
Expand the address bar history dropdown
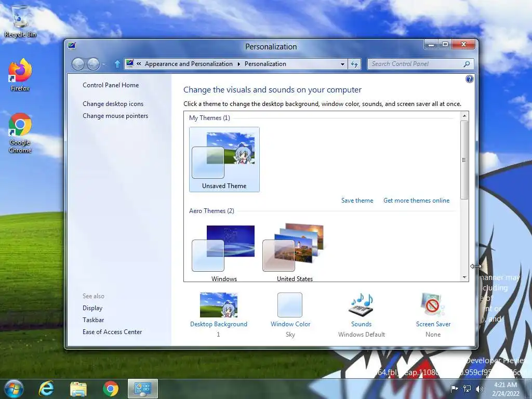[342, 64]
